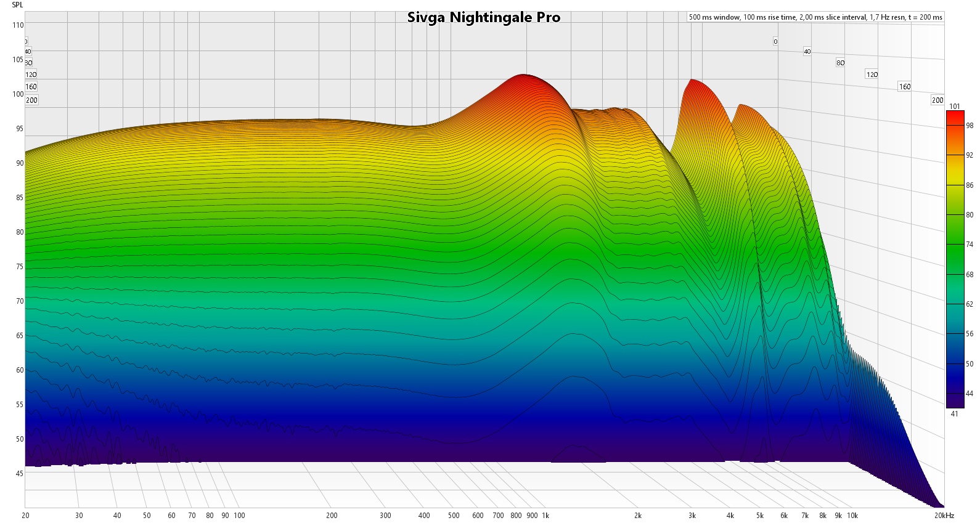Select the 200 ms marker on the right time axis
The height and width of the screenshot is (523, 980).
[x=937, y=100]
